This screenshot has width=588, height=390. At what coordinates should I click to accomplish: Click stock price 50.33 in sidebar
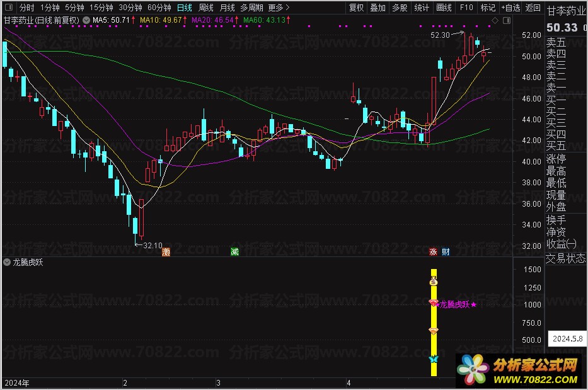tap(562, 27)
